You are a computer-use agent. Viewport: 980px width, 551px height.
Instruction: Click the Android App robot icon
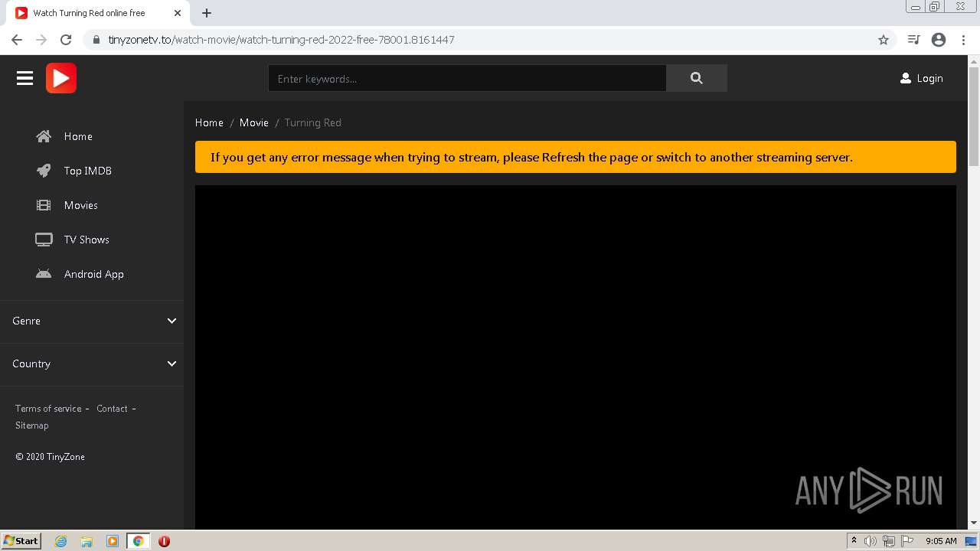(x=44, y=274)
